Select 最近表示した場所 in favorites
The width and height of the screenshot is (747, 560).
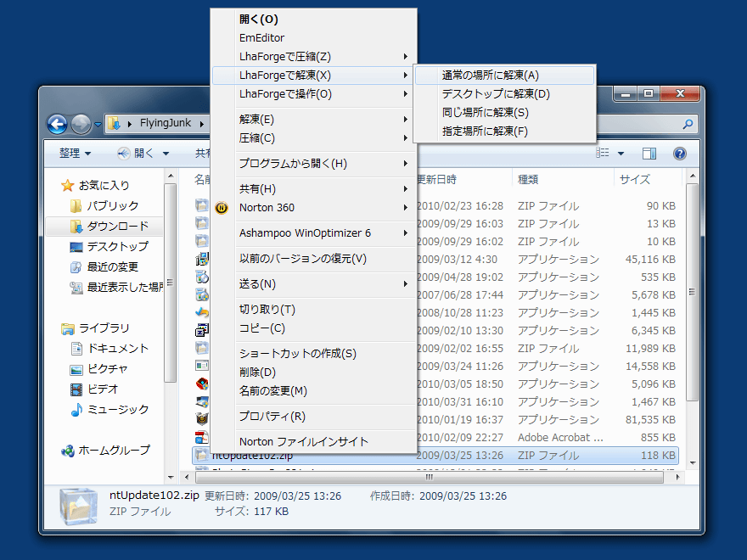point(117,288)
